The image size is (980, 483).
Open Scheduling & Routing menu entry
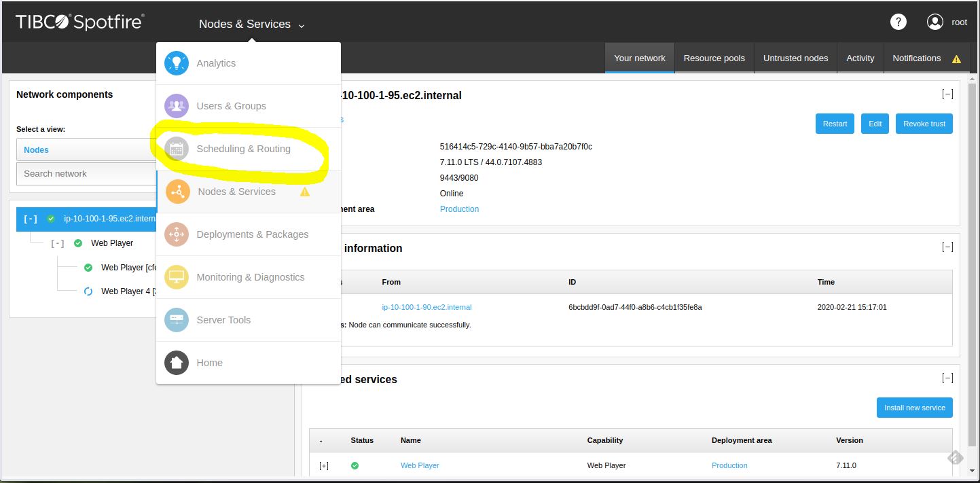pyautogui.click(x=249, y=149)
